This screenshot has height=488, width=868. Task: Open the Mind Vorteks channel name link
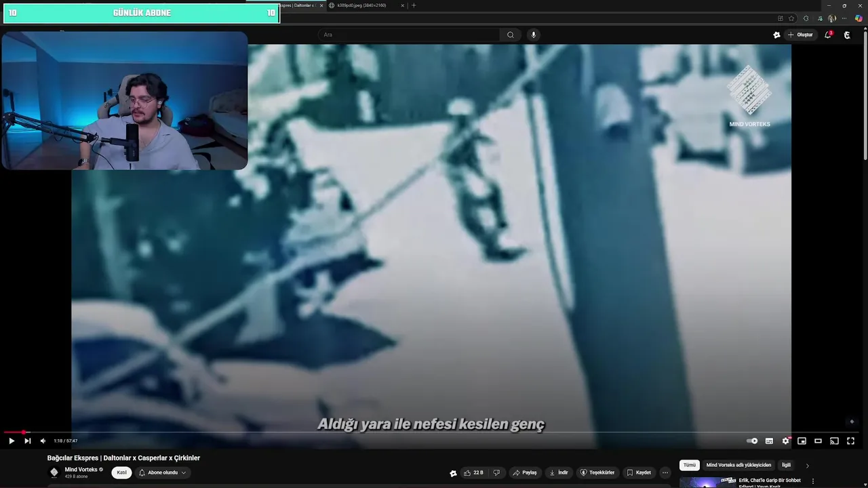[81, 469]
